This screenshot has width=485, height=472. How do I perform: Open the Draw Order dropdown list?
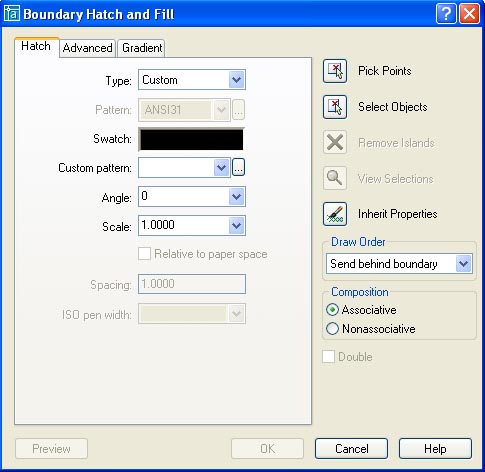click(399, 264)
